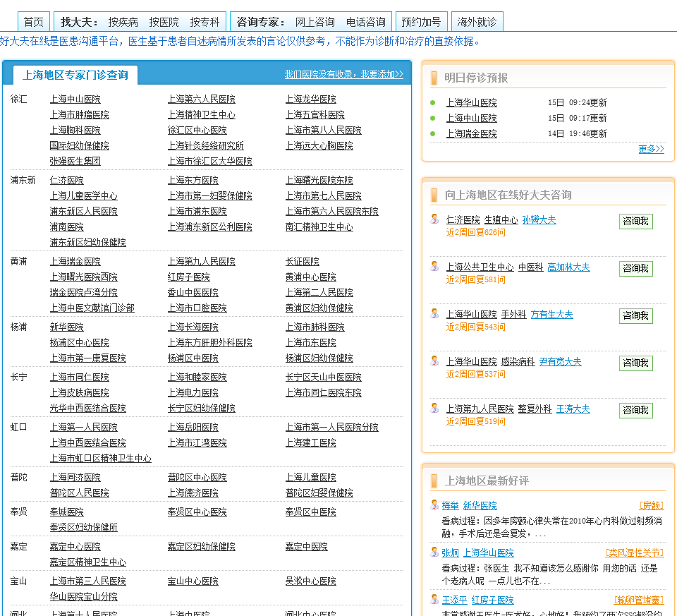Open 嘉定中心医院 link
The width and height of the screenshot is (677, 616).
click(x=75, y=547)
